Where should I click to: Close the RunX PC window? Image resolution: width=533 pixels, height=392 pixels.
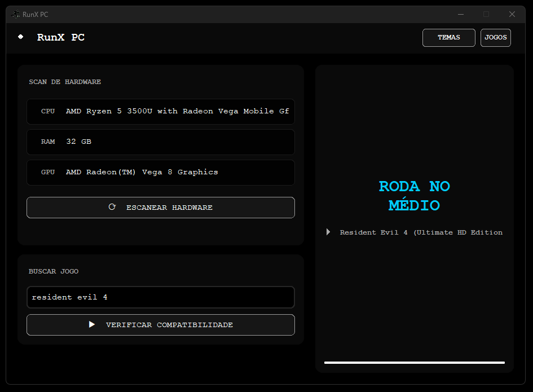pos(512,14)
